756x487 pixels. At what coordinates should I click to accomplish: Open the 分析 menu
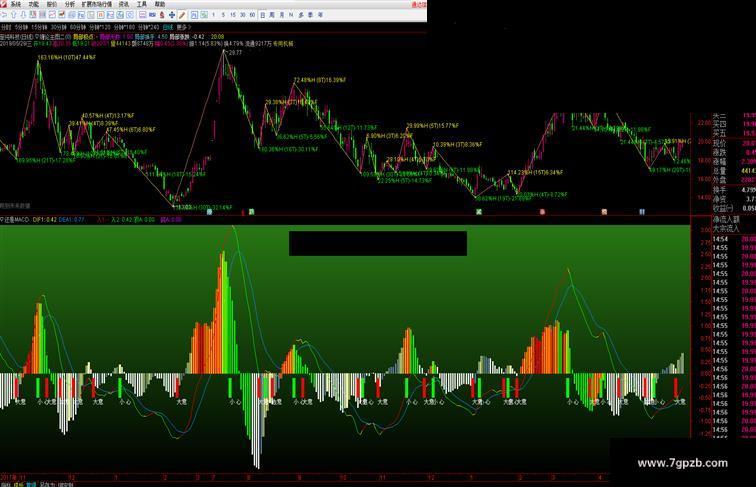click(70, 4)
